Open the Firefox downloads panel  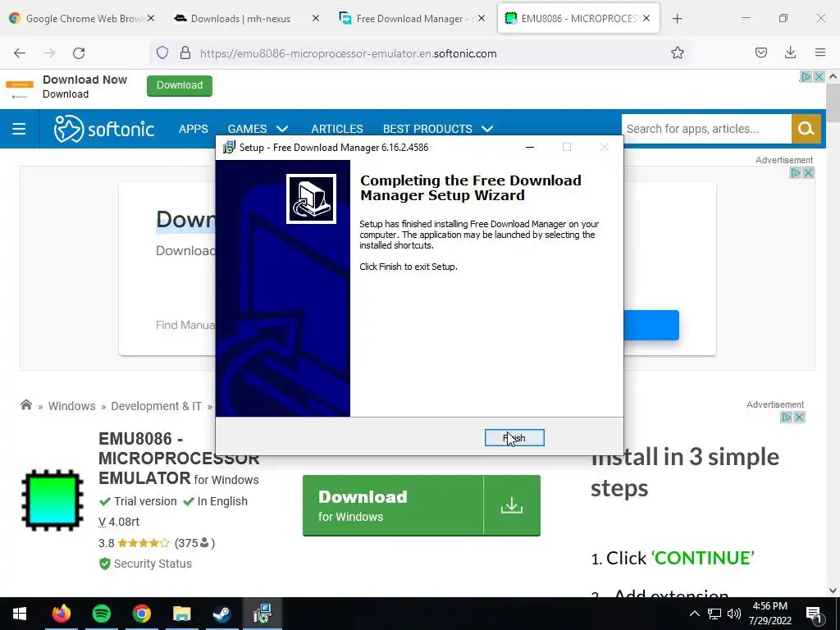point(790,52)
